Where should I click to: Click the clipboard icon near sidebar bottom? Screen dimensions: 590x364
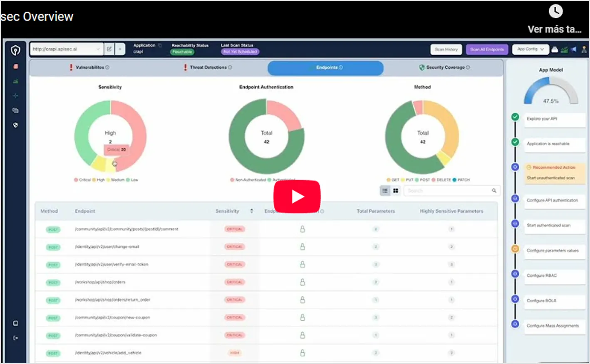tap(16, 323)
